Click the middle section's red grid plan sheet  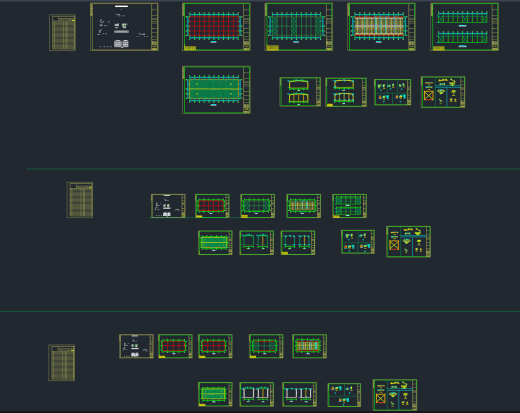pyautogui.click(x=212, y=206)
